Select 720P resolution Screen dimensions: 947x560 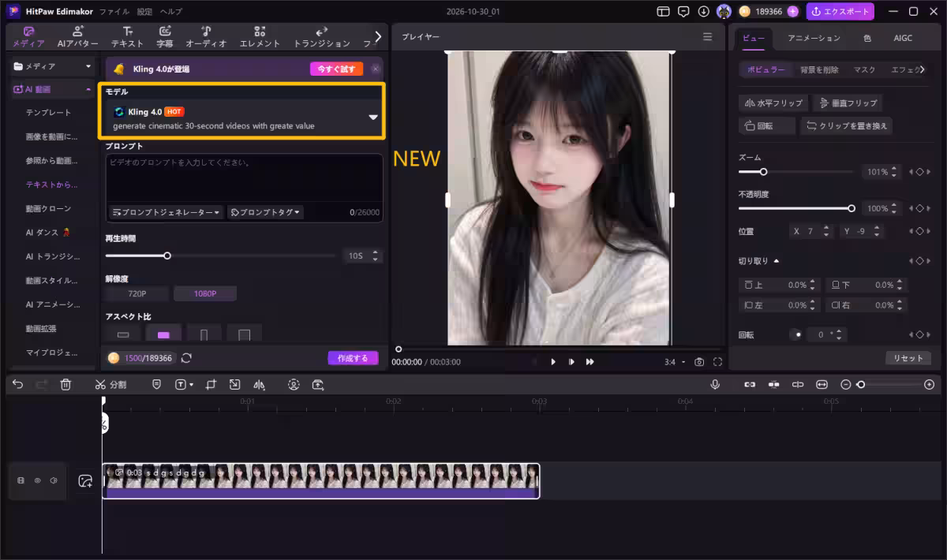(x=137, y=293)
